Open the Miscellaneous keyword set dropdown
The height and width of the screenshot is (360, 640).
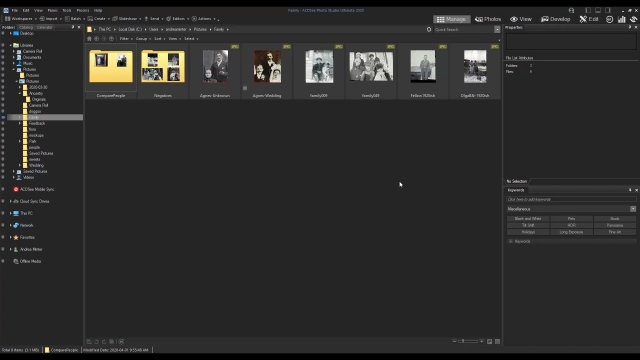pyautogui.click(x=633, y=209)
